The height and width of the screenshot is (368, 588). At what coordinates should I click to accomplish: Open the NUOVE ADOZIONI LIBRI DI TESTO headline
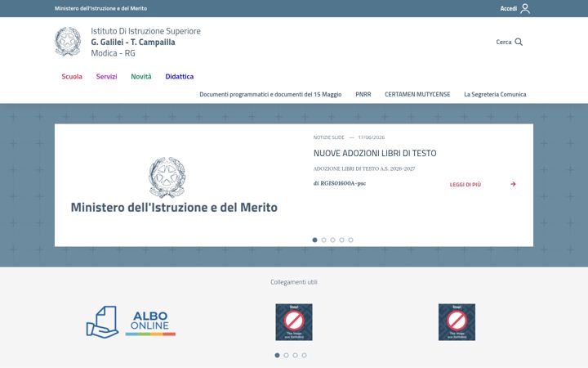click(375, 153)
